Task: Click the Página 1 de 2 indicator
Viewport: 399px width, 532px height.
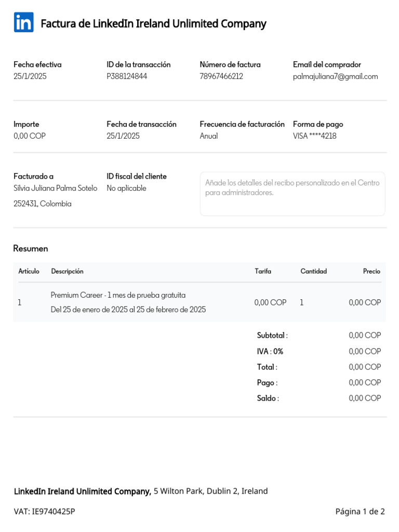Action: point(360,512)
